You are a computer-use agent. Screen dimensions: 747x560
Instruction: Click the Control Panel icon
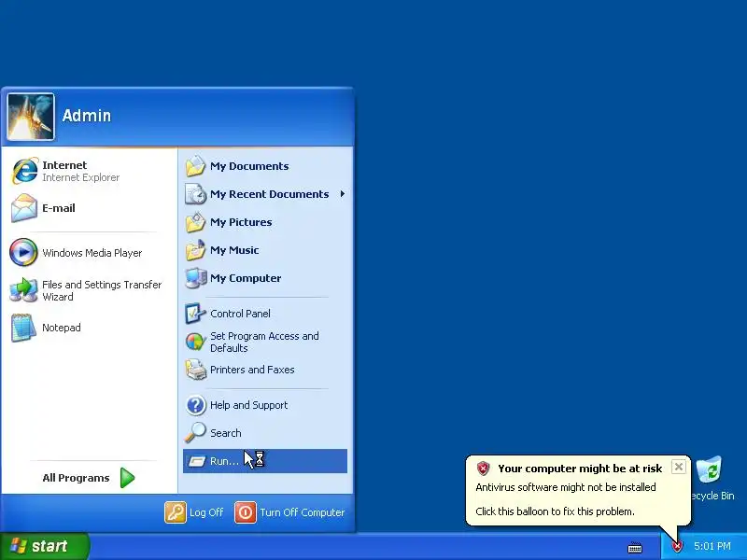(195, 314)
